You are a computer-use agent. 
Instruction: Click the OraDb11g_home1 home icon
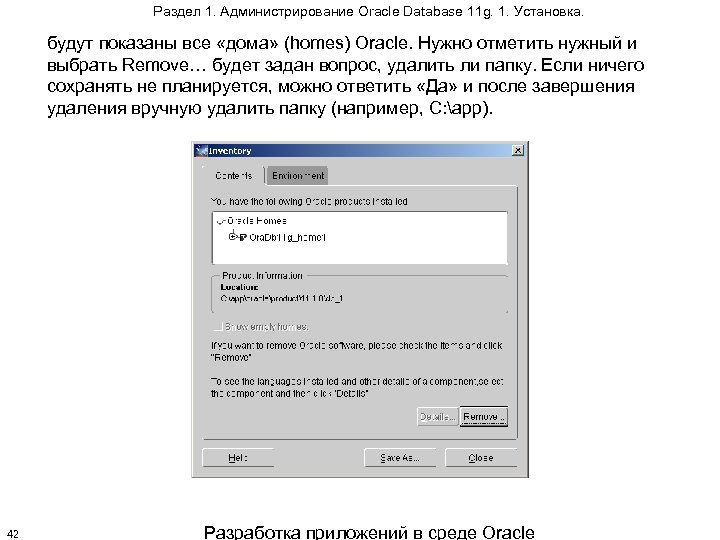[x=243, y=237]
